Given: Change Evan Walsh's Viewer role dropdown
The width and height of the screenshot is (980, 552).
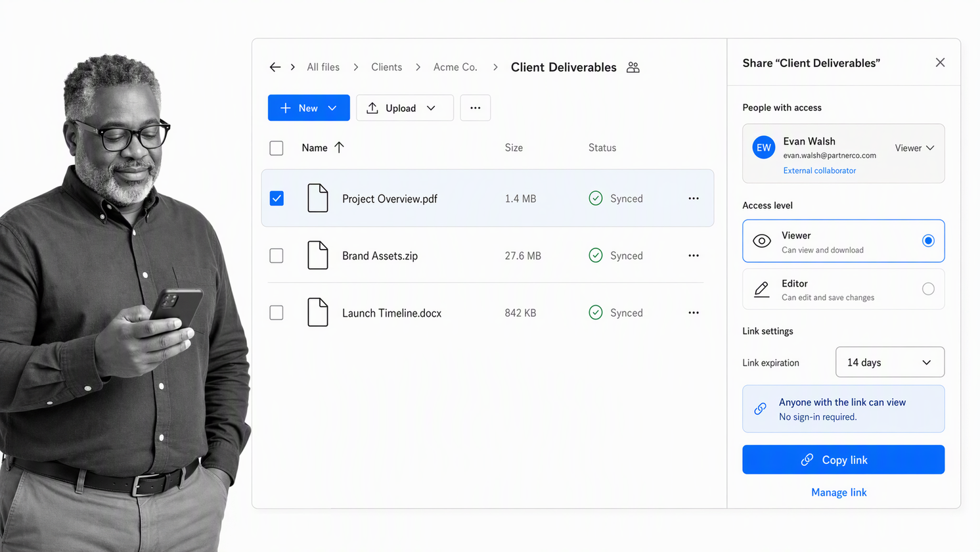Looking at the screenshot, I should (x=914, y=148).
